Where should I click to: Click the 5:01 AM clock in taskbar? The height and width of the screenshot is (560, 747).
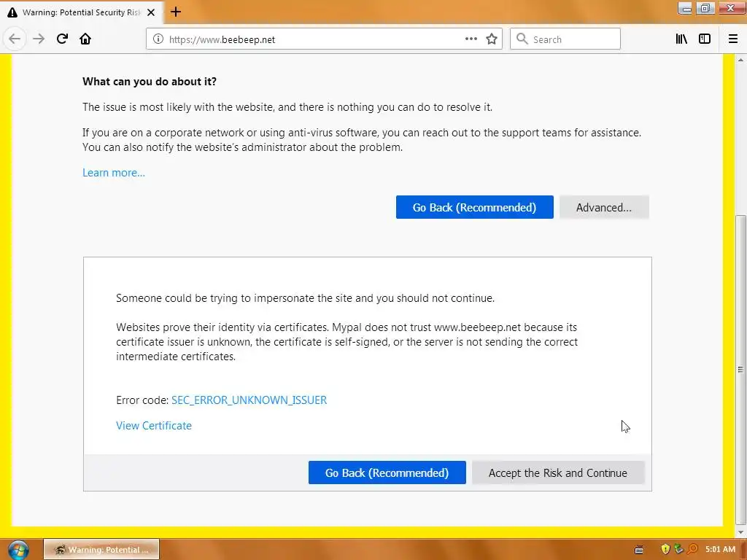(720, 550)
